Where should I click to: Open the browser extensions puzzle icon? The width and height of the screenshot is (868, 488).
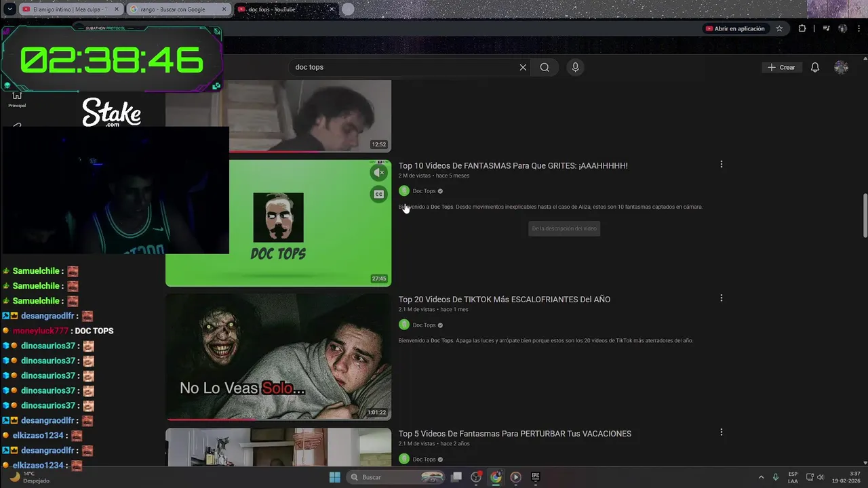[802, 28]
